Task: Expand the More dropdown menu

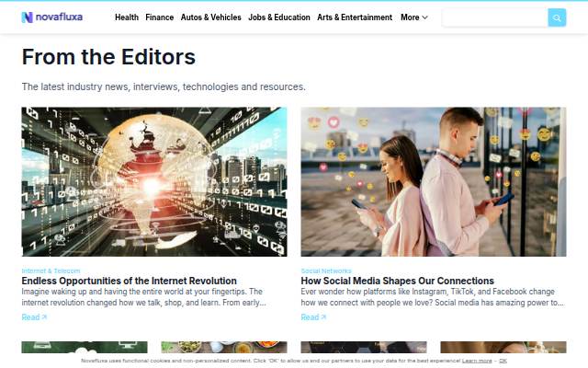Action: 414,17
